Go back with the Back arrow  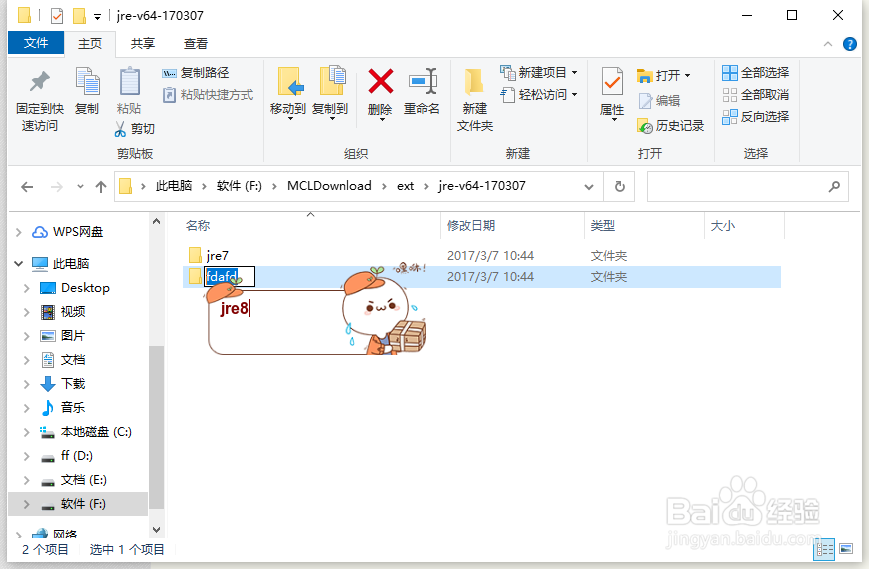pyautogui.click(x=27, y=187)
